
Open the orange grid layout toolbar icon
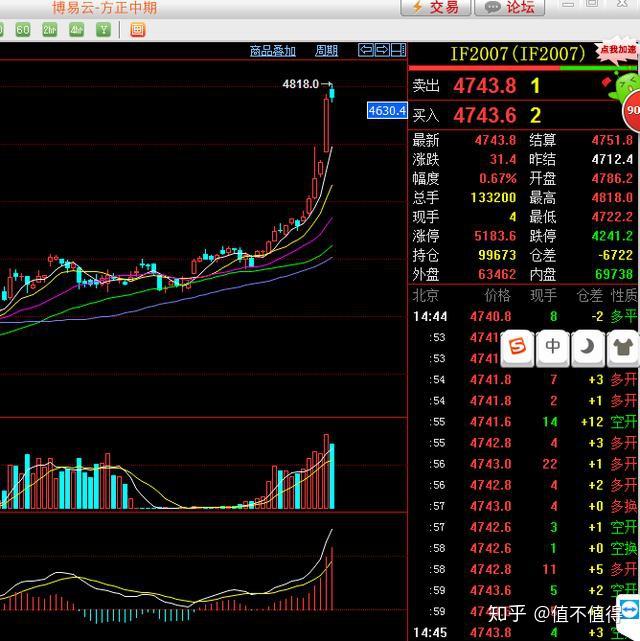[x=138, y=30]
